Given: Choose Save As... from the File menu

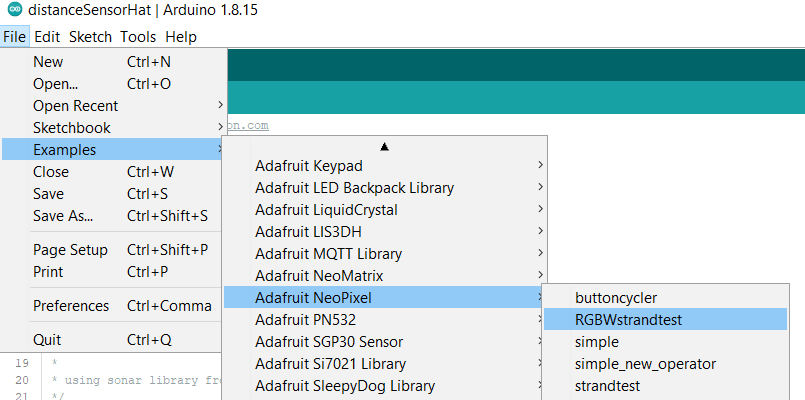Looking at the screenshot, I should (x=112, y=216).
